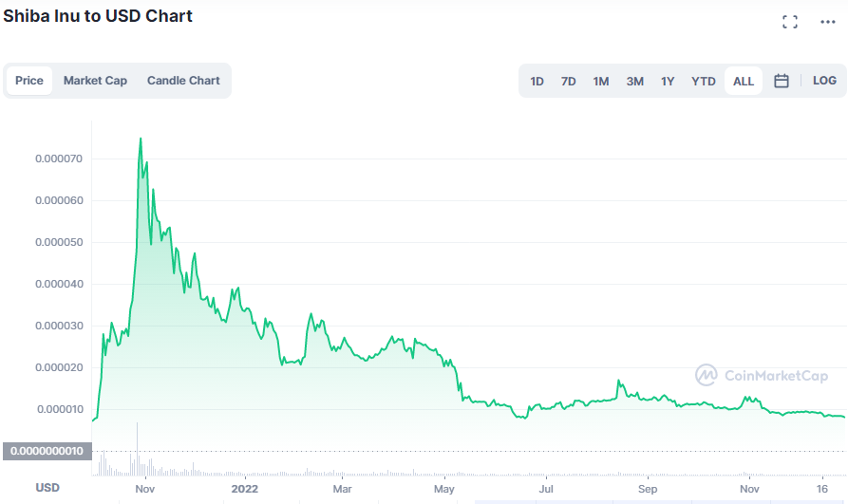
Task: Open the calendar date range picker
Action: click(782, 82)
